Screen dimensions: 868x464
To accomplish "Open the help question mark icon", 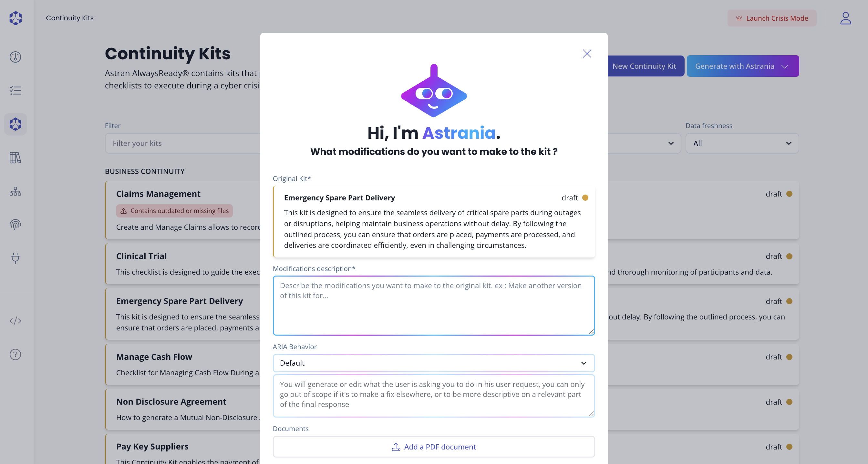I will click(15, 354).
